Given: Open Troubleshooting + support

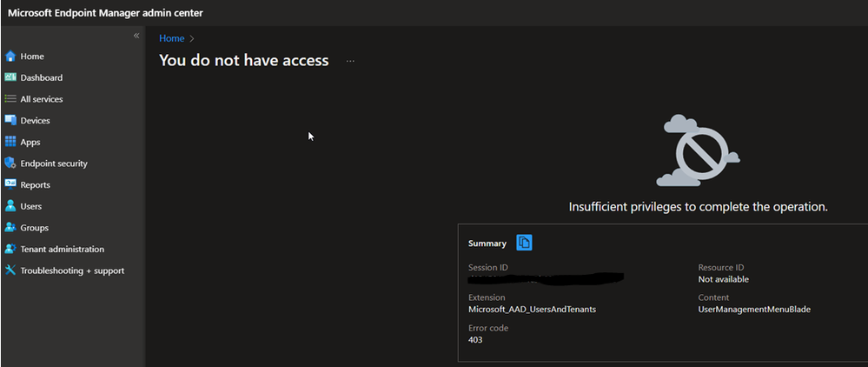Looking at the screenshot, I should [x=73, y=270].
